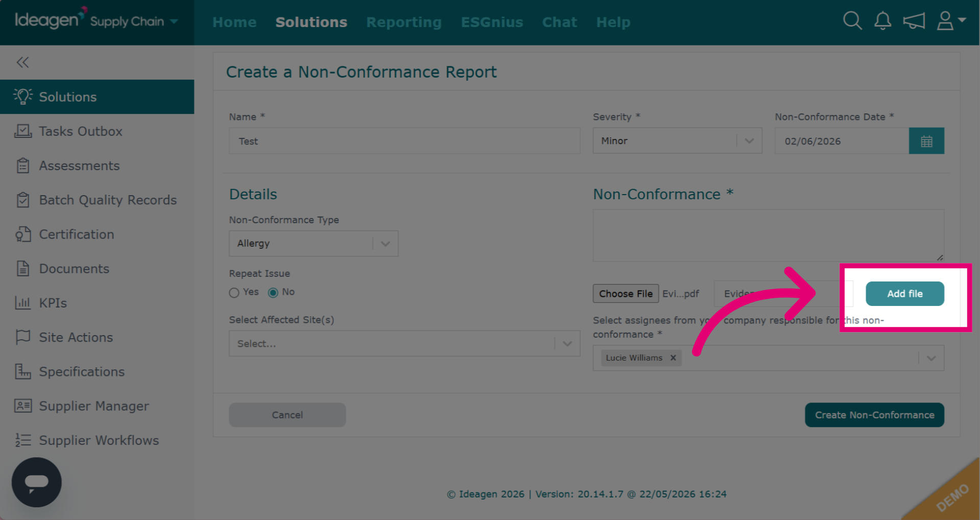This screenshot has width=980, height=520.
Task: Go to the Reporting menu
Action: 404,22
